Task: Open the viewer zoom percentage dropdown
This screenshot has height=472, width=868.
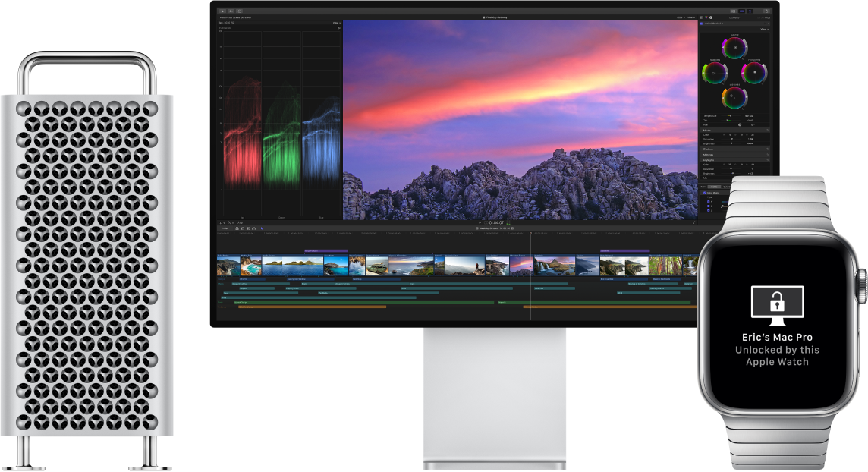Action: click(x=681, y=17)
